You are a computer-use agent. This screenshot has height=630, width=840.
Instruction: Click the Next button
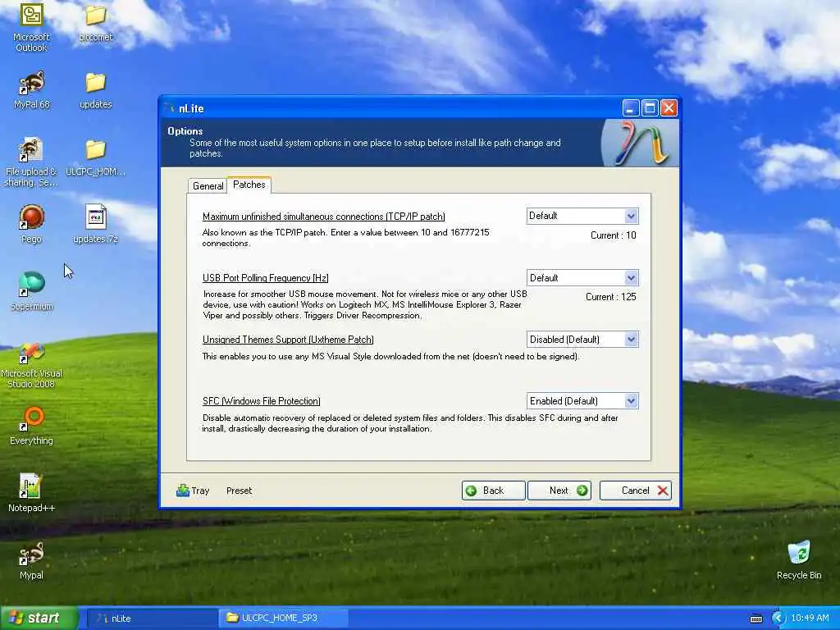click(559, 491)
